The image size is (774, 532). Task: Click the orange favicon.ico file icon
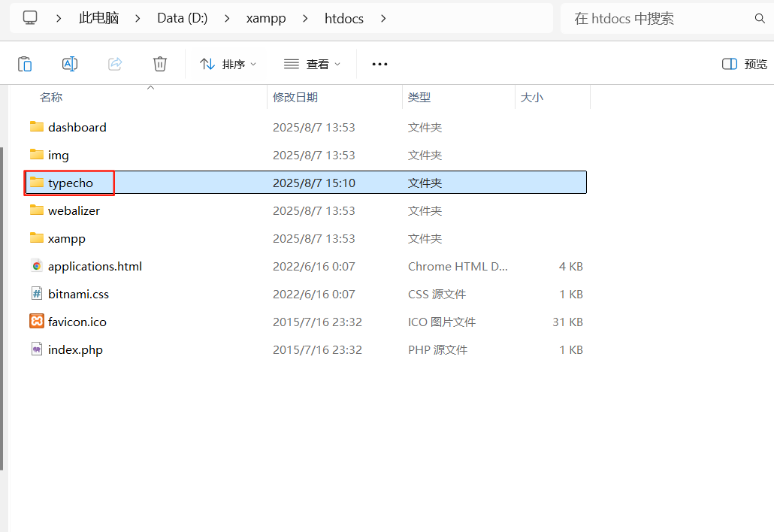coord(37,322)
